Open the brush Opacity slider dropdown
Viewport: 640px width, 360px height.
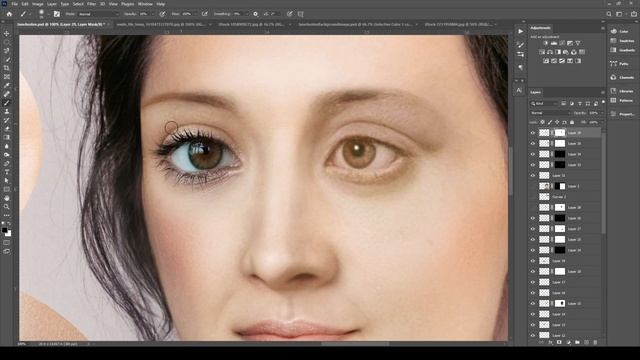click(152, 14)
